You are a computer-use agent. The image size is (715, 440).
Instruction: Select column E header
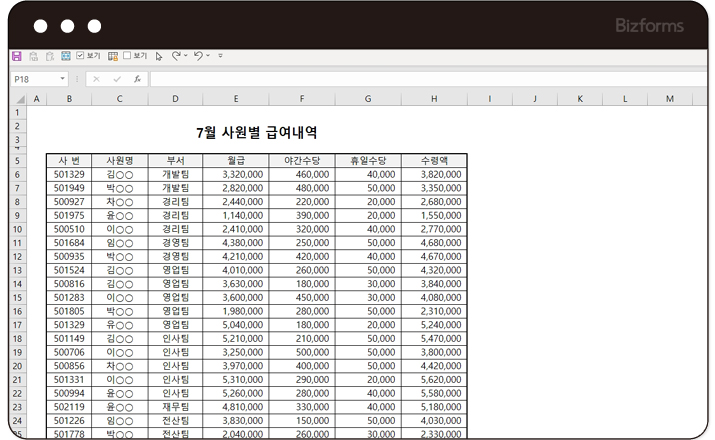(235, 99)
